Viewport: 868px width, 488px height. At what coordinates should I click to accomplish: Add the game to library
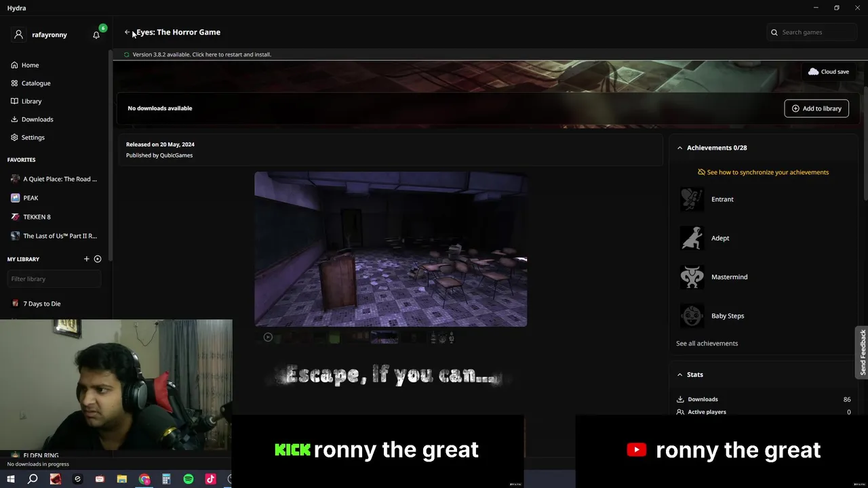816,108
